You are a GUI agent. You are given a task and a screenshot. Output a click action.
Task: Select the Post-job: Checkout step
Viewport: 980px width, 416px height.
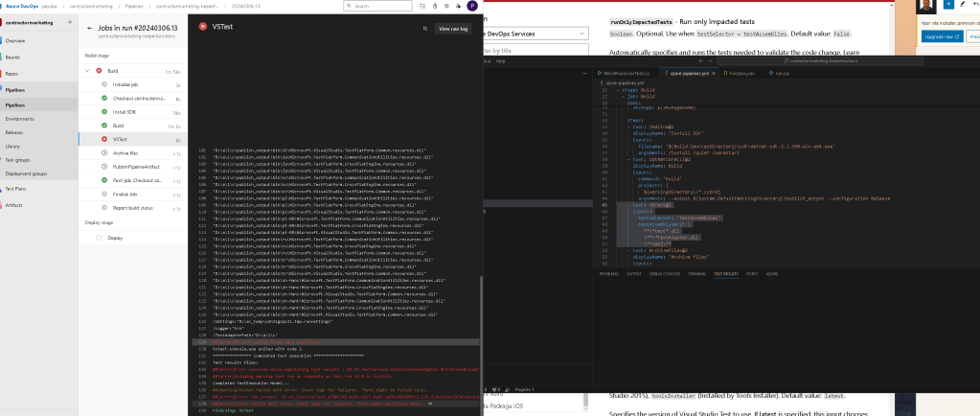133,180
